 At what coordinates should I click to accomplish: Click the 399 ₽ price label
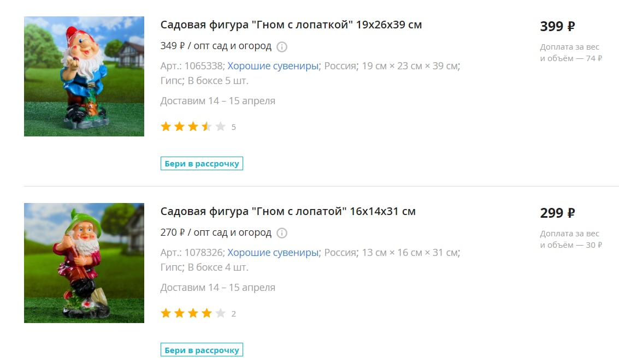click(x=557, y=26)
